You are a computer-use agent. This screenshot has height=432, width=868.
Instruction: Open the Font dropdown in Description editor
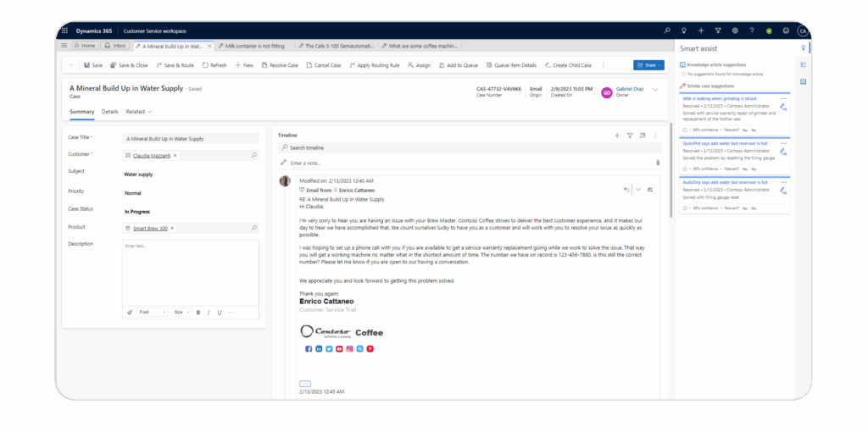[x=153, y=313]
